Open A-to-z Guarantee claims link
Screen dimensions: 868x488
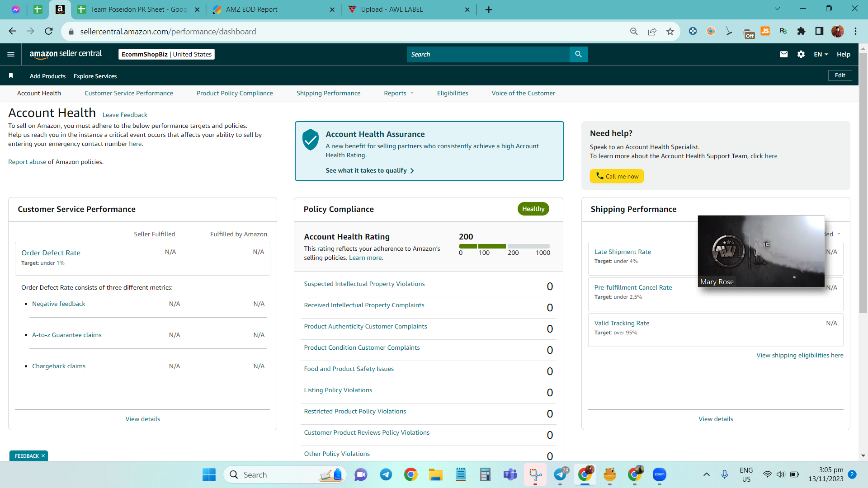click(66, 335)
